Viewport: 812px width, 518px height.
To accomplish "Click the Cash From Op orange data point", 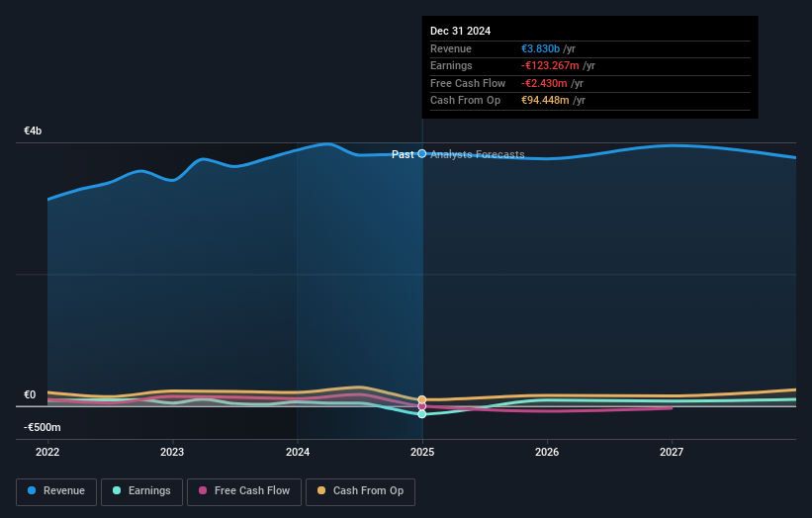I will (x=422, y=399).
